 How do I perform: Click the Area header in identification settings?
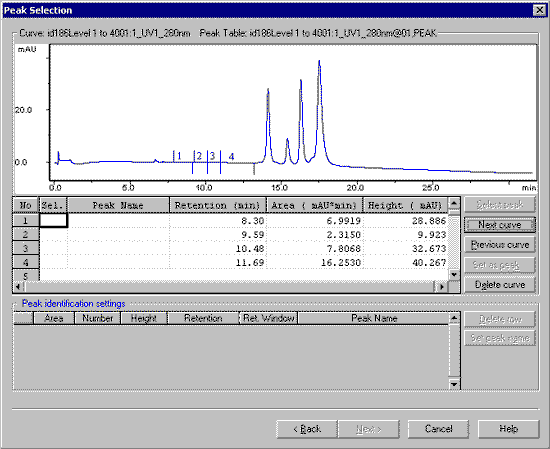54,318
